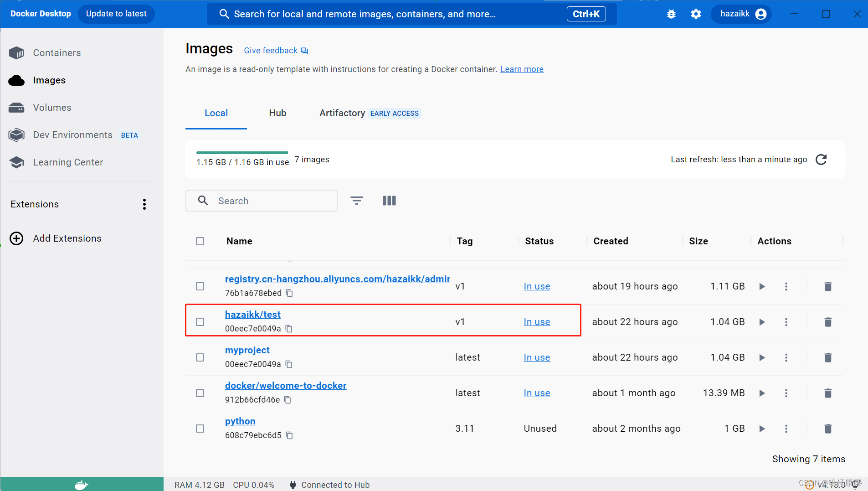Screen dimensions: 868x491
Task: Sort by the Created column header
Action: [x=611, y=241]
